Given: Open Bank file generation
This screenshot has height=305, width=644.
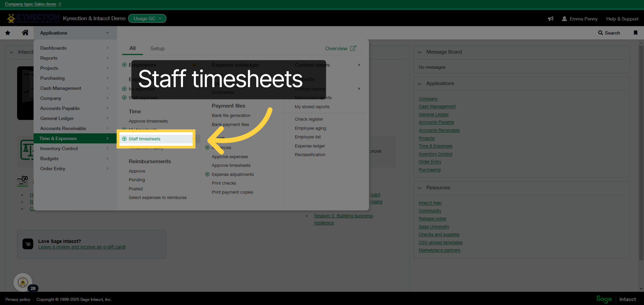Looking at the screenshot, I should 231,116.
